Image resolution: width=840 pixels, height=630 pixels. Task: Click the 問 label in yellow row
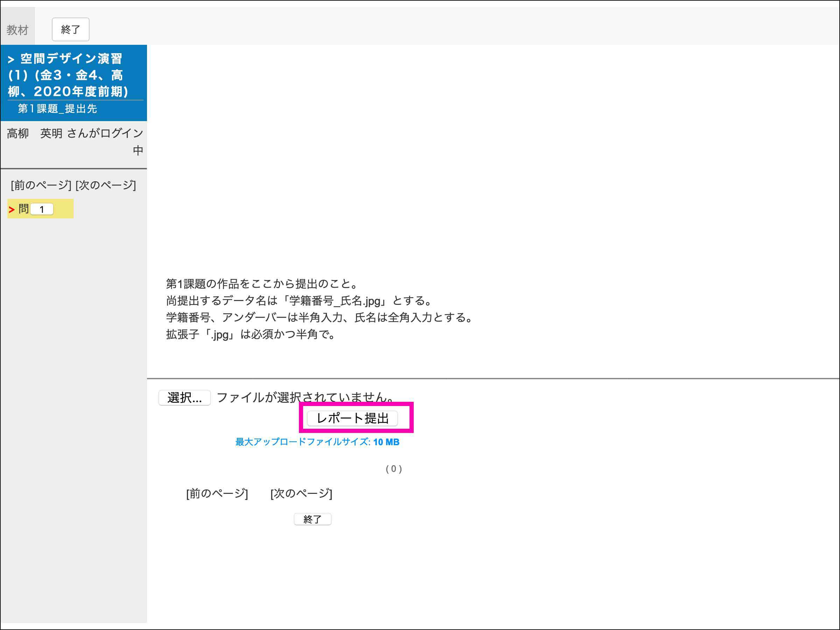pyautogui.click(x=23, y=209)
